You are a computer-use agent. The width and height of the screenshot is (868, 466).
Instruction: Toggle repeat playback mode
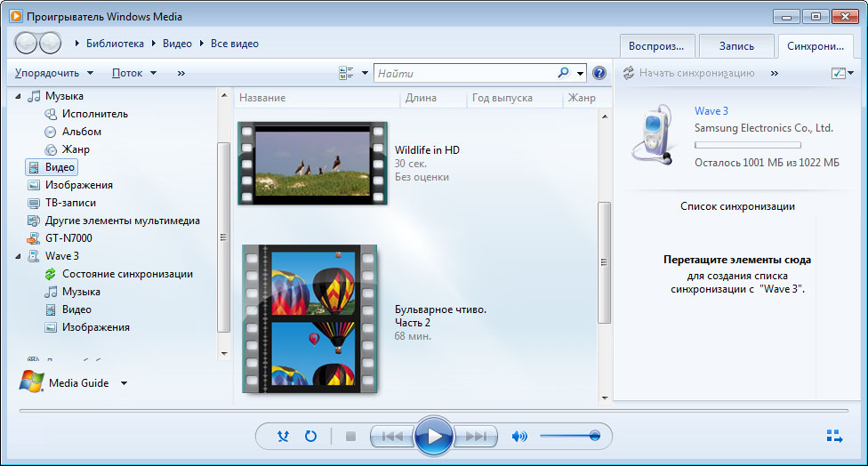pyautogui.click(x=310, y=436)
